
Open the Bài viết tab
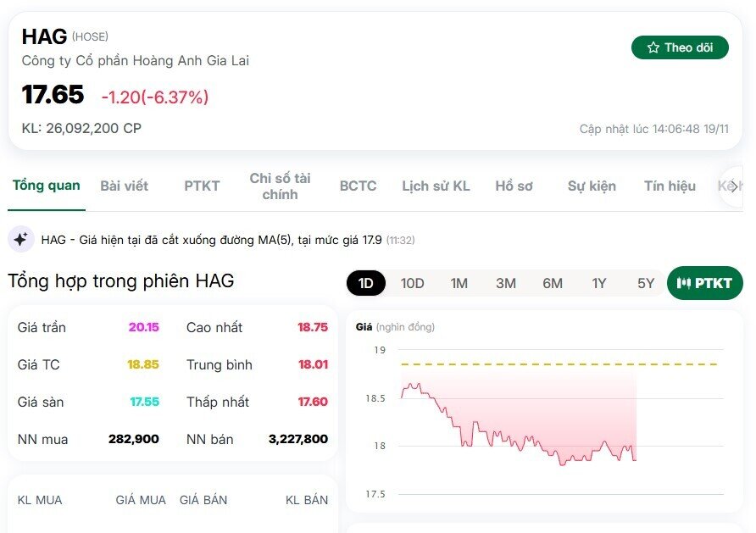coord(124,186)
